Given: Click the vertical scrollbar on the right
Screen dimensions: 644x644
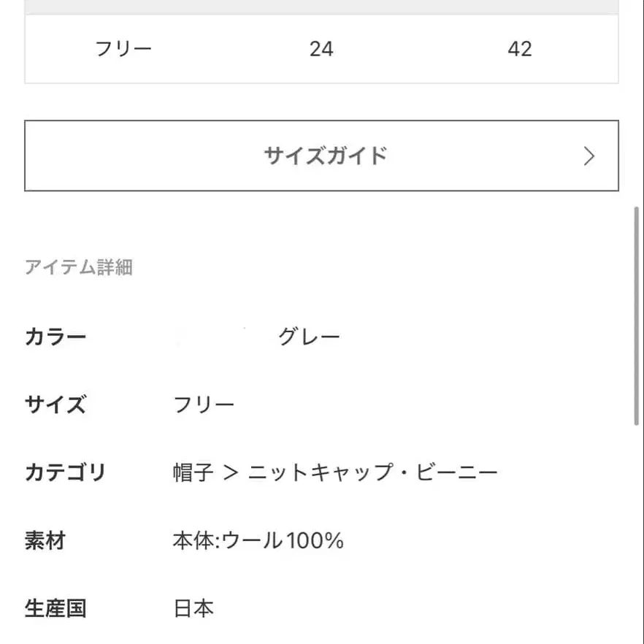Looking at the screenshot, I should tap(637, 314).
